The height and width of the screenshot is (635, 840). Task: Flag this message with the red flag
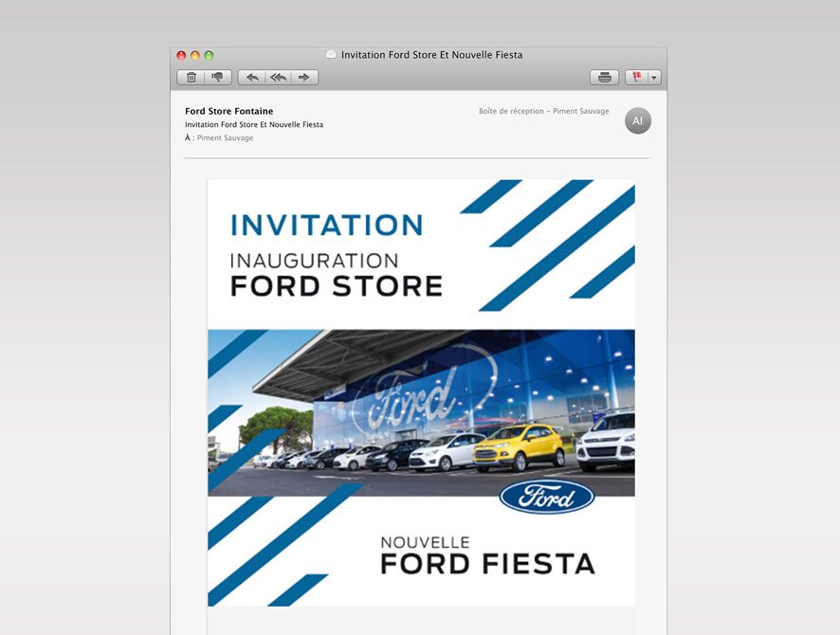pos(637,78)
